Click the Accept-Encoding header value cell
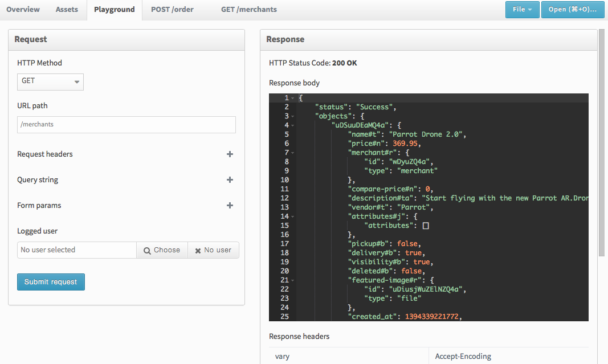608x364 pixels. click(x=509, y=357)
